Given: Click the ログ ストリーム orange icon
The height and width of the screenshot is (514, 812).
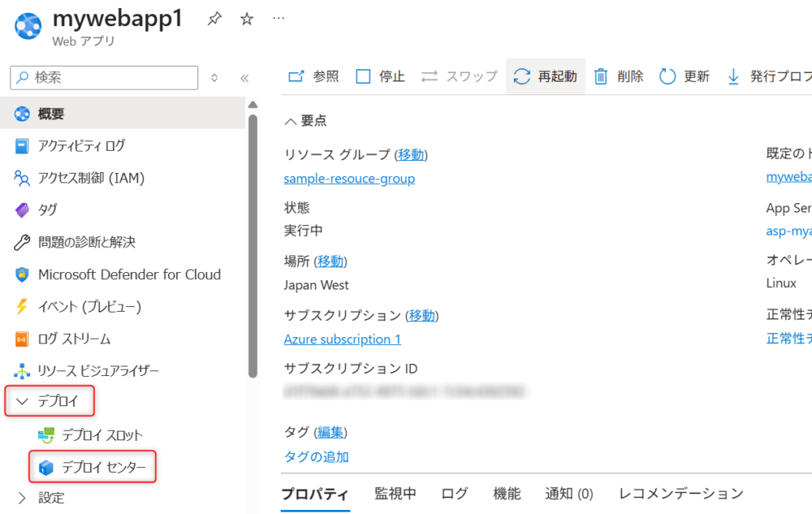Looking at the screenshot, I should point(21,339).
